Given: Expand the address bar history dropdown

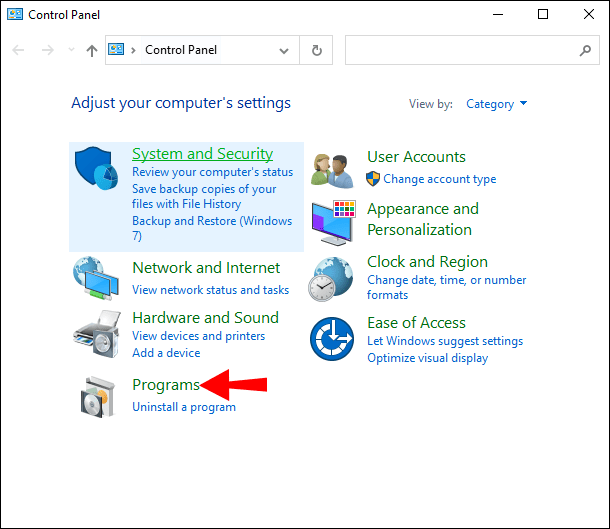Looking at the screenshot, I should coord(284,50).
